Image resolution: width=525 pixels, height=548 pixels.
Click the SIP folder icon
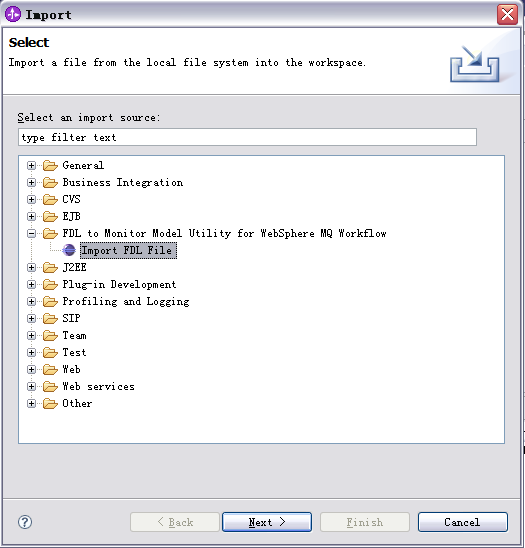tap(50, 319)
